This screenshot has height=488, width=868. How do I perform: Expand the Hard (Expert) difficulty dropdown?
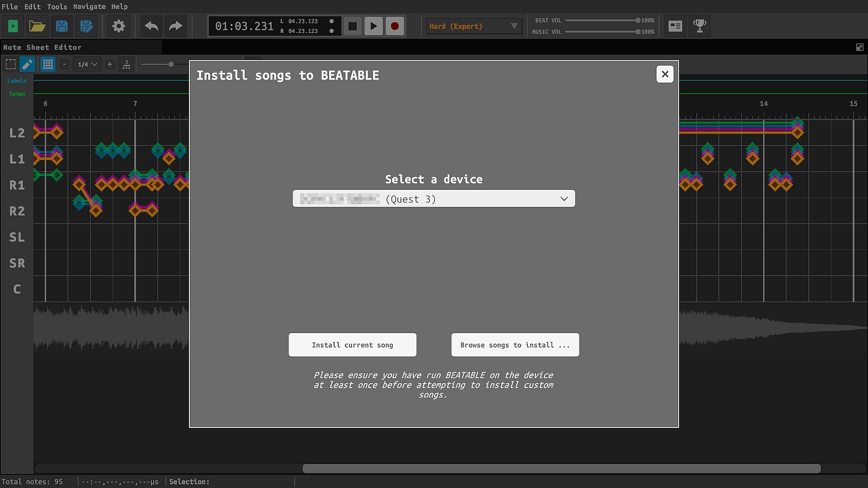point(473,26)
